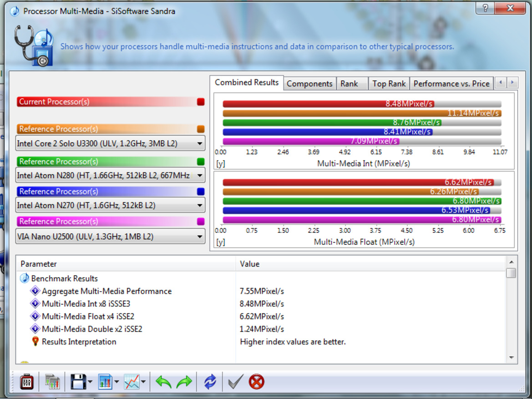
Task: Click the Value column header
Action: tap(370, 264)
